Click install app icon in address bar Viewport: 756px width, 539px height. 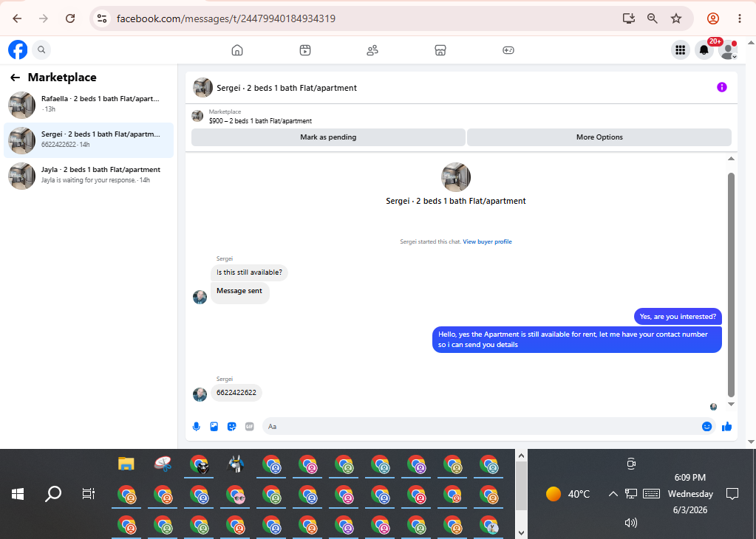click(629, 18)
